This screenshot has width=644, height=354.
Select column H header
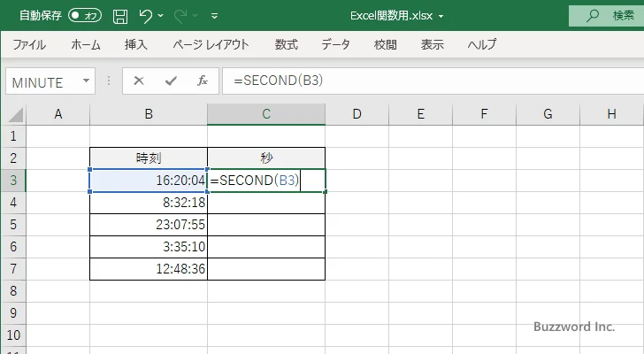pyautogui.click(x=612, y=114)
